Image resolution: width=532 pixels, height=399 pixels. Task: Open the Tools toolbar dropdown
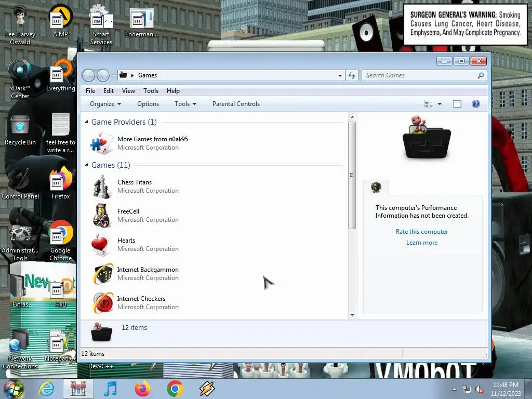pyautogui.click(x=185, y=104)
